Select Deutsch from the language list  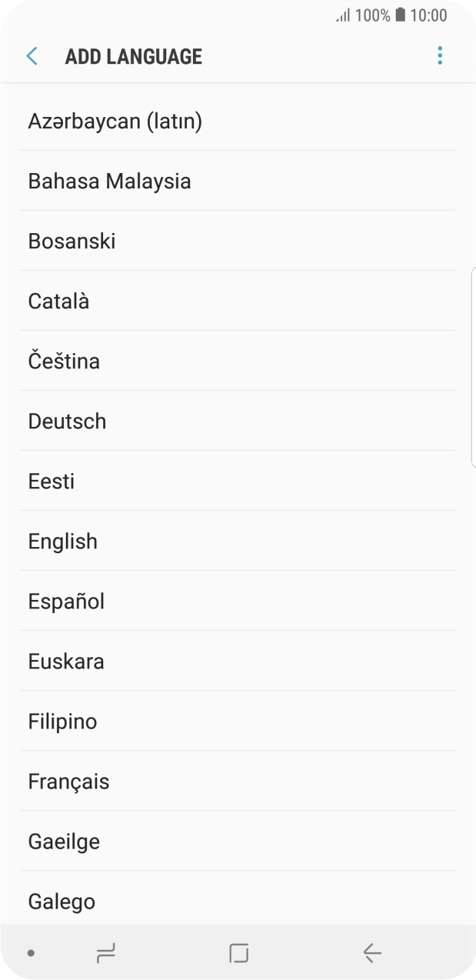[66, 421]
